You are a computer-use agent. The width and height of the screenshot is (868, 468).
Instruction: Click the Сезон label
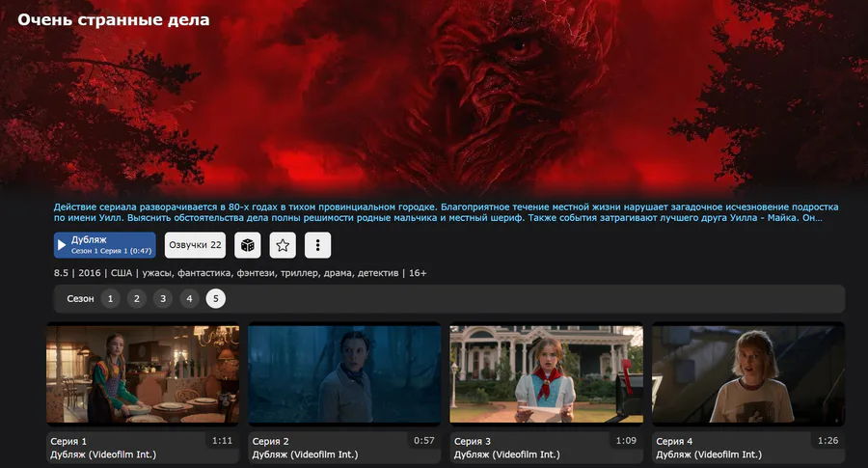coord(80,298)
